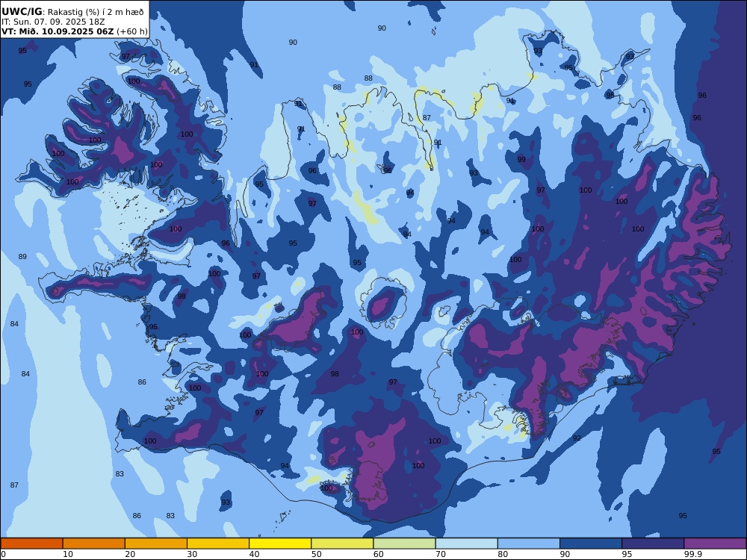
Task: Select the 40–50 bright yellow legend swatch
Action: (280, 544)
